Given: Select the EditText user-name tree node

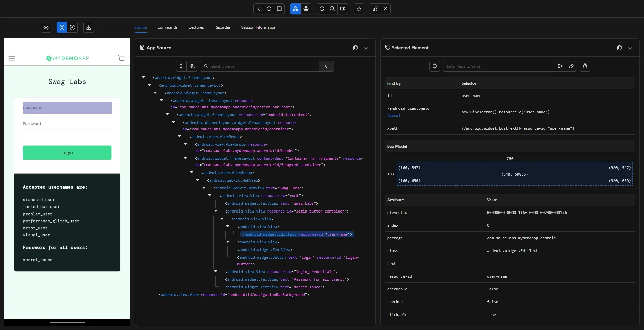Looking at the screenshot, I should point(297,234).
